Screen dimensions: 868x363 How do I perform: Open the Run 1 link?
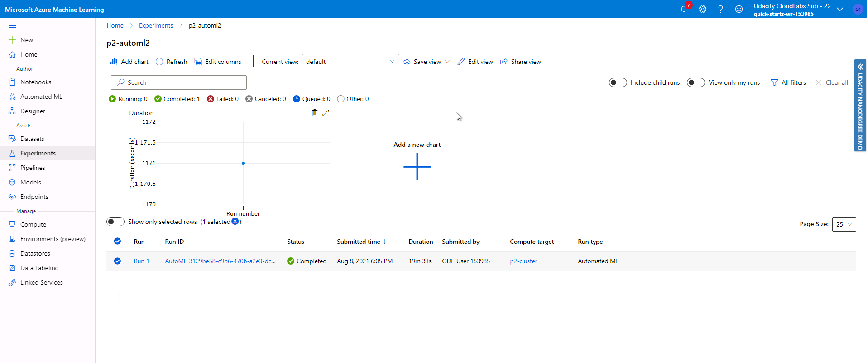[141, 261]
